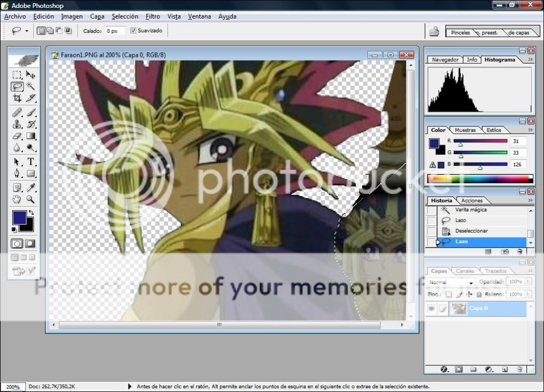
Task: Choose the Clone Stamp tool
Action: pyautogui.click(x=17, y=124)
